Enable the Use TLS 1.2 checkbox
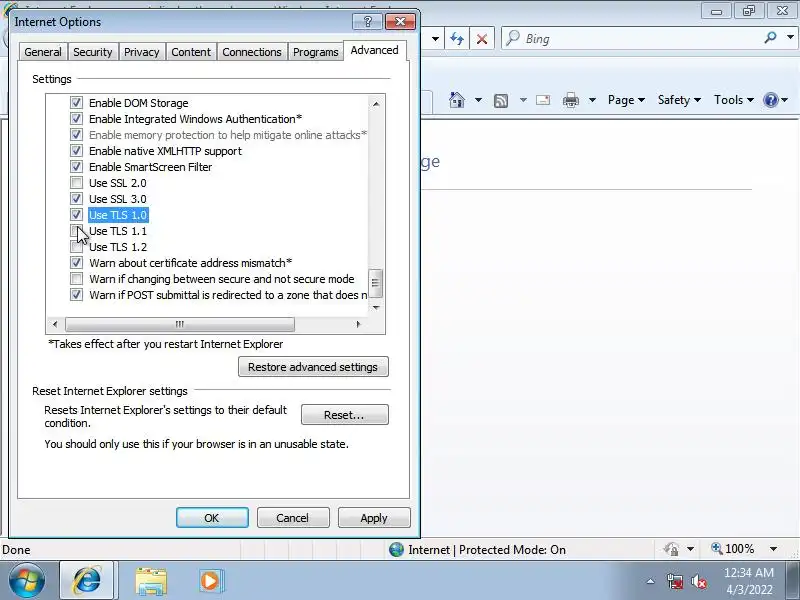Image resolution: width=800 pixels, height=600 pixels. tap(76, 247)
